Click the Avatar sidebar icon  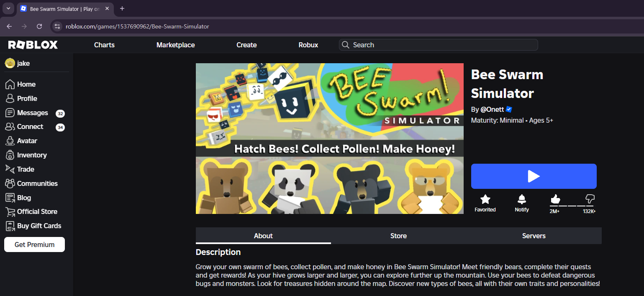pyautogui.click(x=10, y=141)
